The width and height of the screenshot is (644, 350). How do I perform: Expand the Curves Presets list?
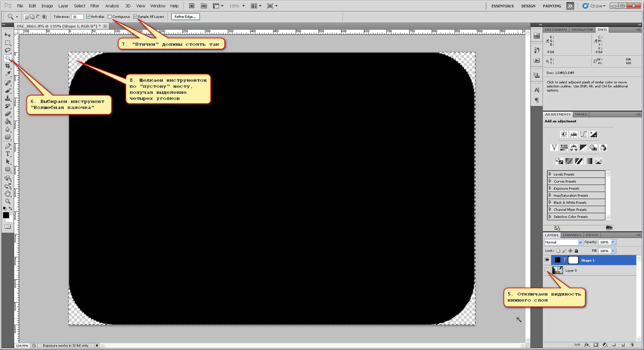tap(550, 181)
